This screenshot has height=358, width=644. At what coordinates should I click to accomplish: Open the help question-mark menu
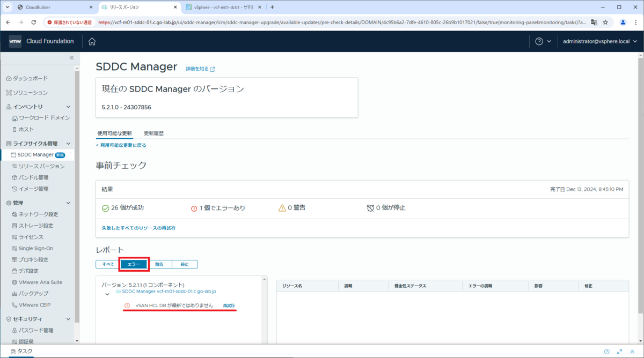coord(543,41)
